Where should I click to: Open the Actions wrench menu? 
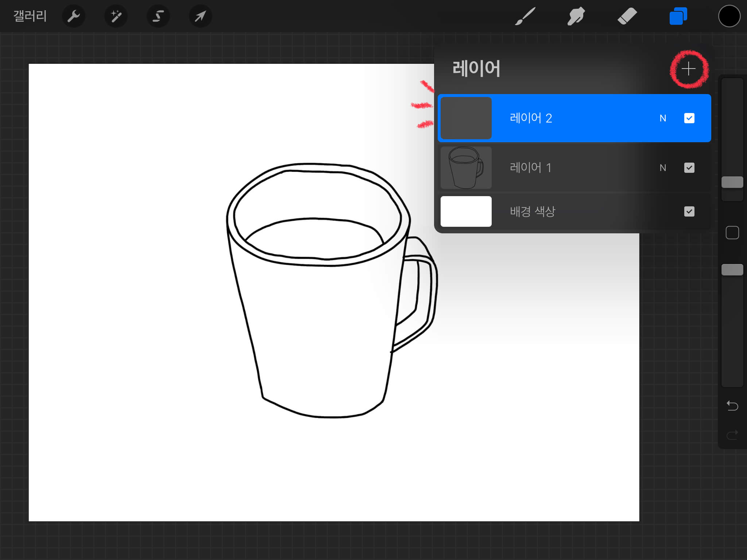73,16
